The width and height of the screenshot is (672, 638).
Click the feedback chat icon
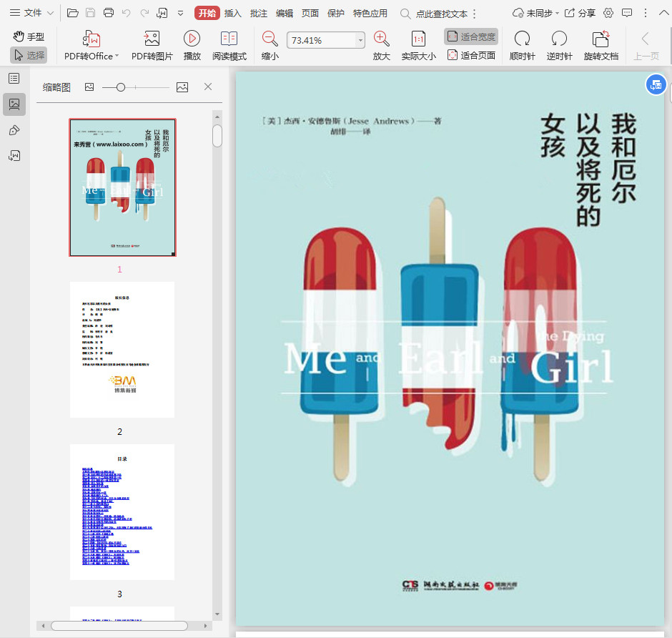(626, 13)
